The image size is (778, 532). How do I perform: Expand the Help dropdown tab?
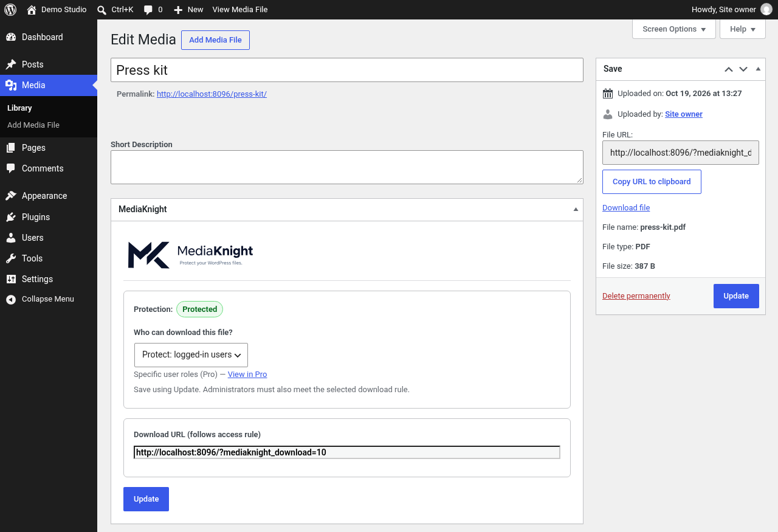pyautogui.click(x=743, y=29)
